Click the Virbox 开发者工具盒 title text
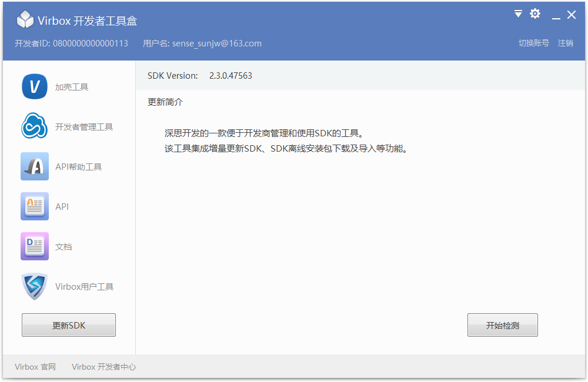The image size is (588, 382). [x=88, y=21]
